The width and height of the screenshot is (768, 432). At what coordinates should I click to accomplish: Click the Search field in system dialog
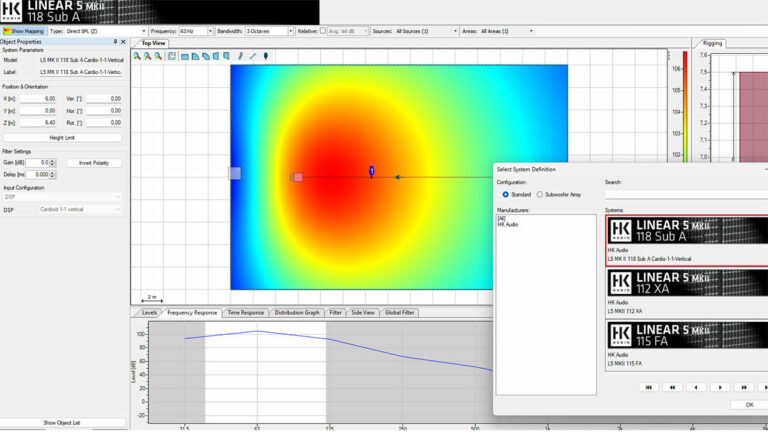pyautogui.click(x=686, y=194)
